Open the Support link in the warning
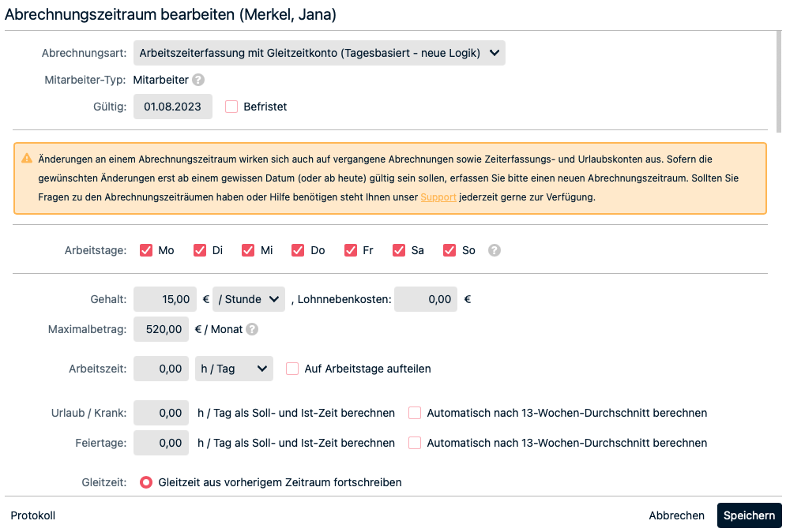Image resolution: width=786 pixels, height=532 pixels. coord(438,197)
